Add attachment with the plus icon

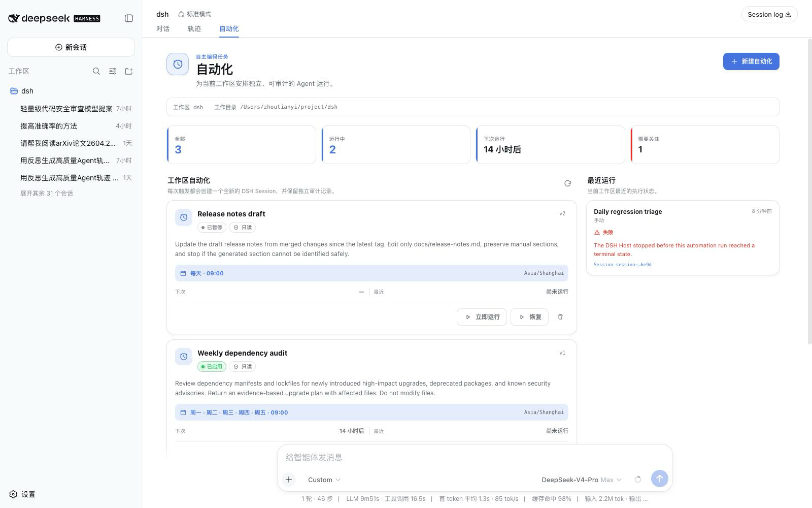pyautogui.click(x=288, y=480)
